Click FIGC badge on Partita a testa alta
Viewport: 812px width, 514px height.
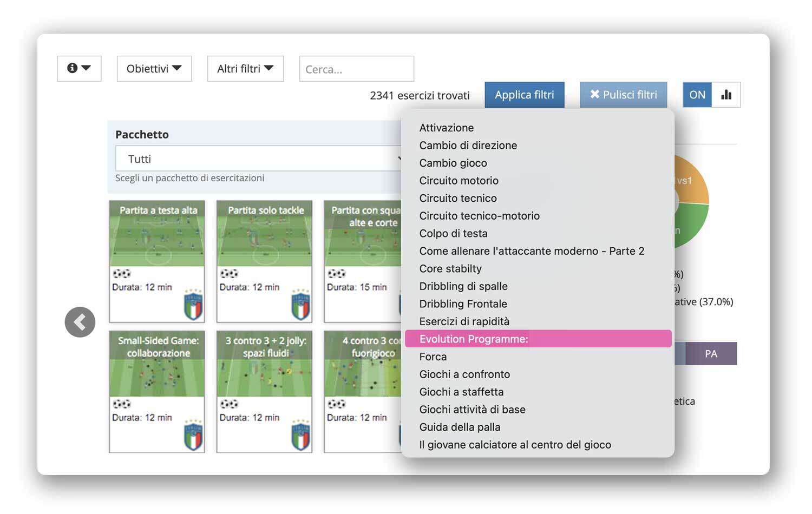[193, 306]
